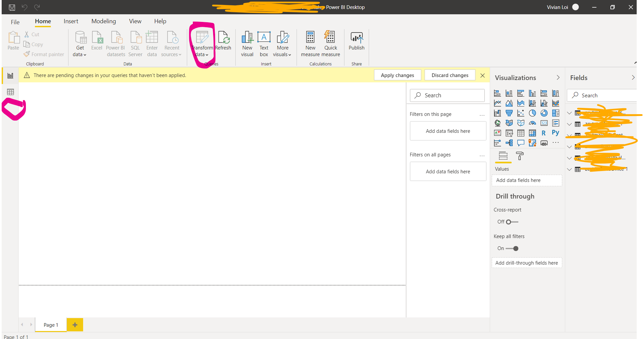The width and height of the screenshot is (644, 339).
Task: Create a Quick measure
Action: pos(330,44)
